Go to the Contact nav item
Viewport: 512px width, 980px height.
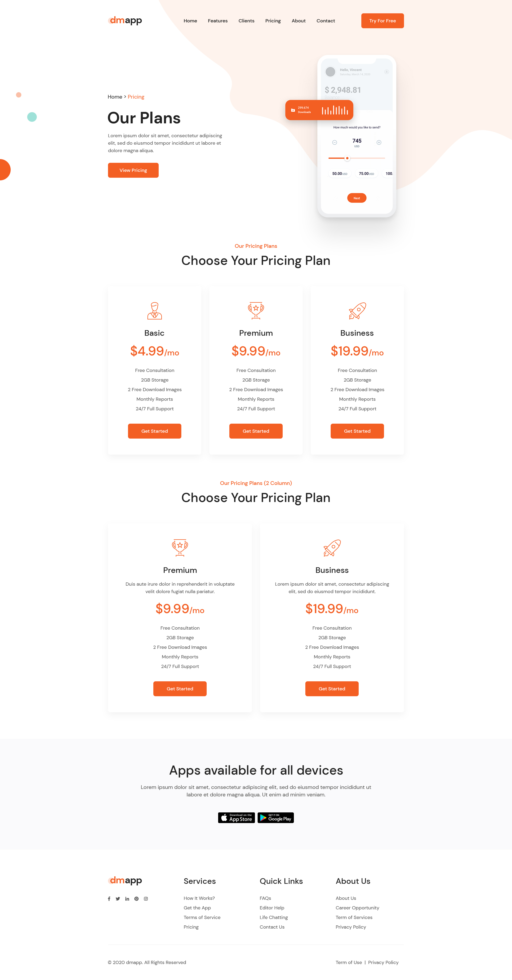[x=326, y=21]
